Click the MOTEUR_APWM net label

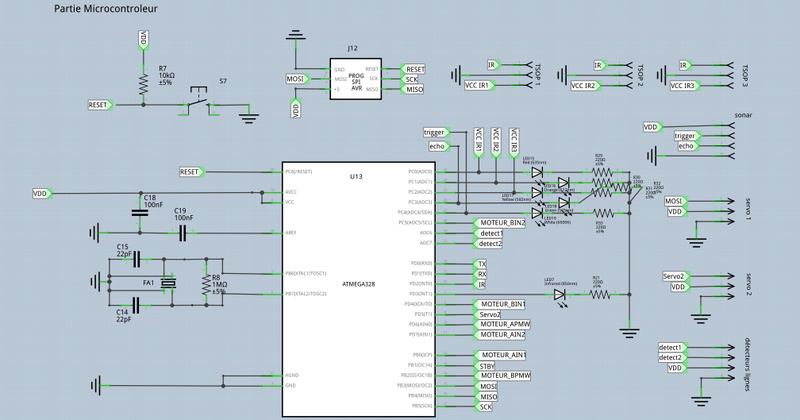[x=504, y=324]
